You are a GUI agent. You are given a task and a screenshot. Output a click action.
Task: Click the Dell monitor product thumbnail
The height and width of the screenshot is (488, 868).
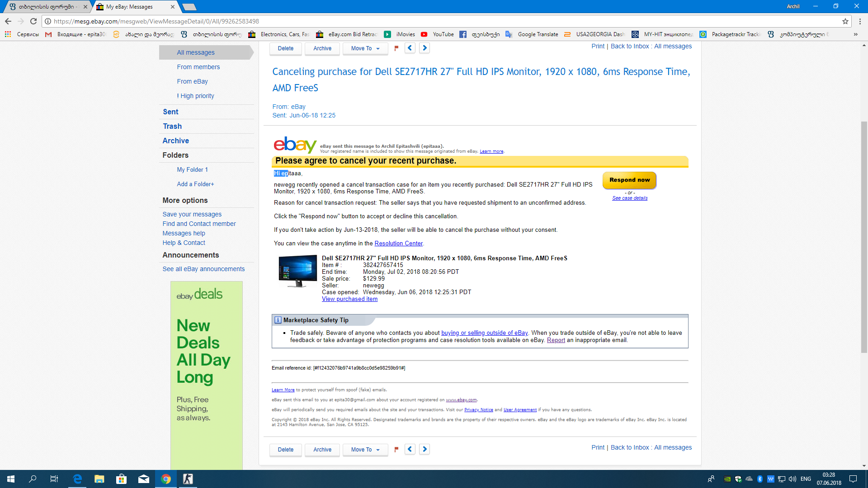[x=297, y=271]
